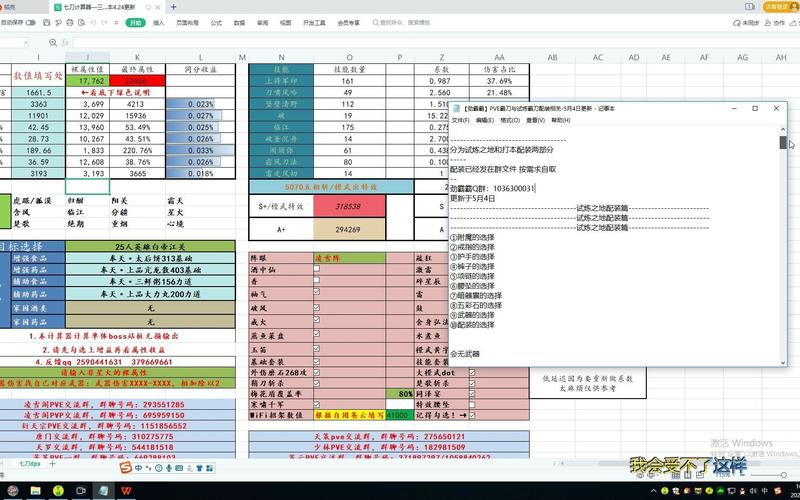Select the 公式 ribbon tab
Image resolution: width=800 pixels, height=500 pixels.
tap(216, 23)
